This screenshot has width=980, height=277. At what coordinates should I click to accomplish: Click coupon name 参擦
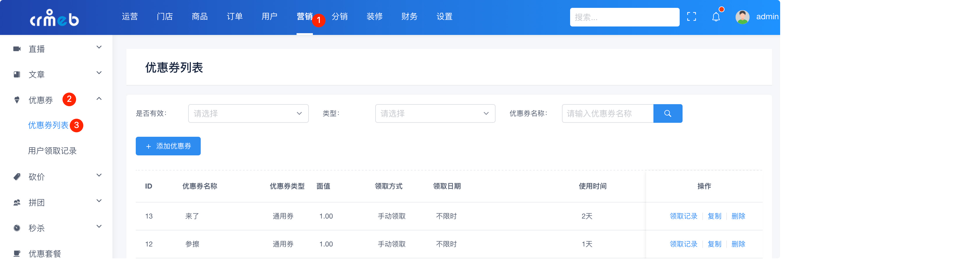pyautogui.click(x=192, y=244)
